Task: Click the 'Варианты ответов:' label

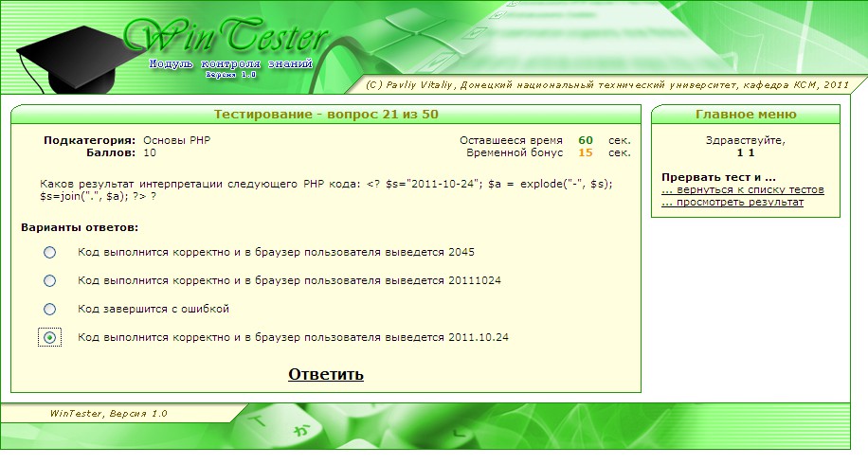Action: coord(80,227)
